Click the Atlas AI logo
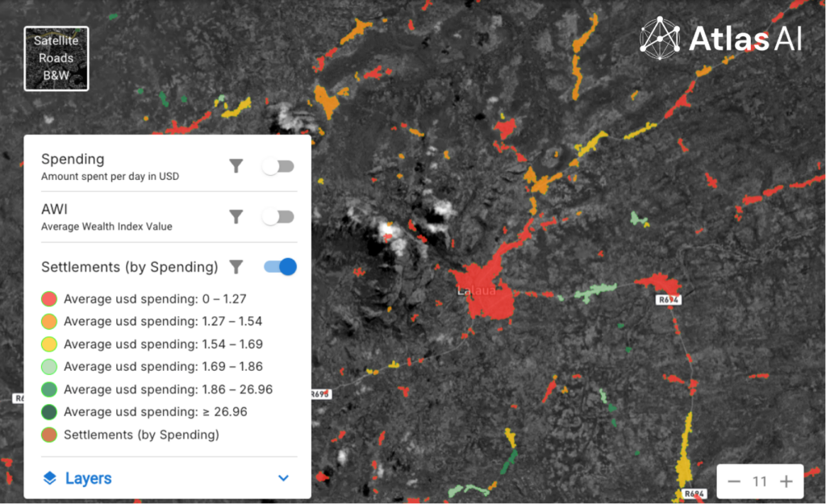Screen dimensions: 826x504 [720, 38]
